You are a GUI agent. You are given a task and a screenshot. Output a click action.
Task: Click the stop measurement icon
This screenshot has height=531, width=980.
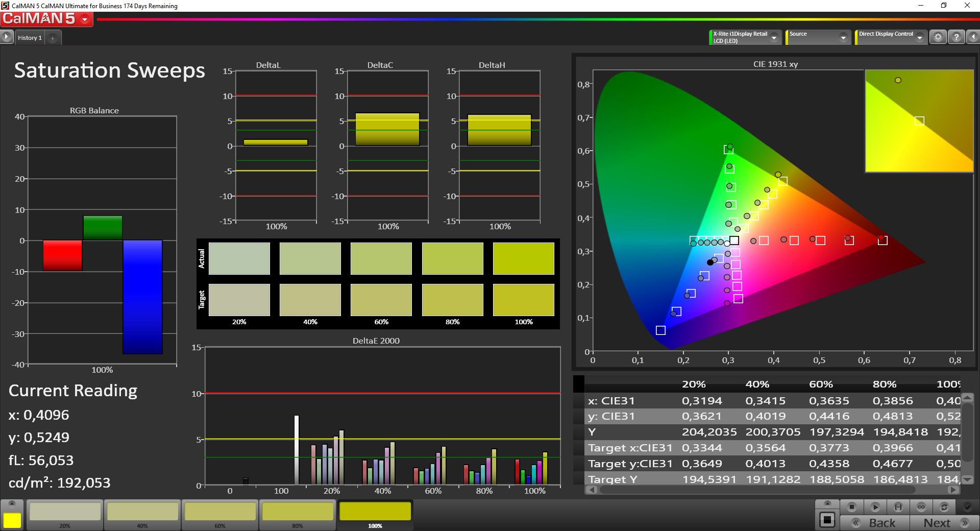coord(851,507)
